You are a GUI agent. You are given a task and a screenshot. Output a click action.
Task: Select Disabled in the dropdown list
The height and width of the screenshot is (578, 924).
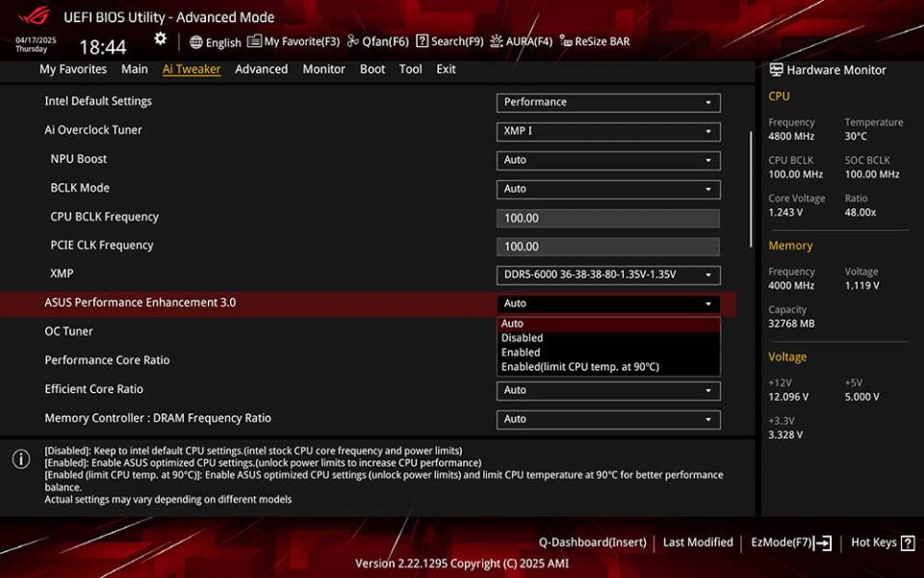(608, 338)
